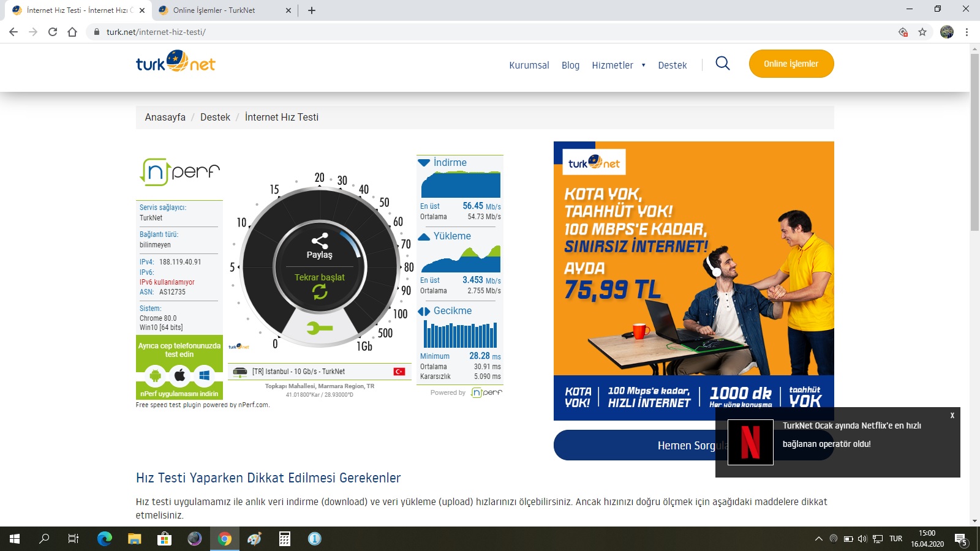980x551 pixels.
Task: Go back in browser history
Action: pos(13,32)
